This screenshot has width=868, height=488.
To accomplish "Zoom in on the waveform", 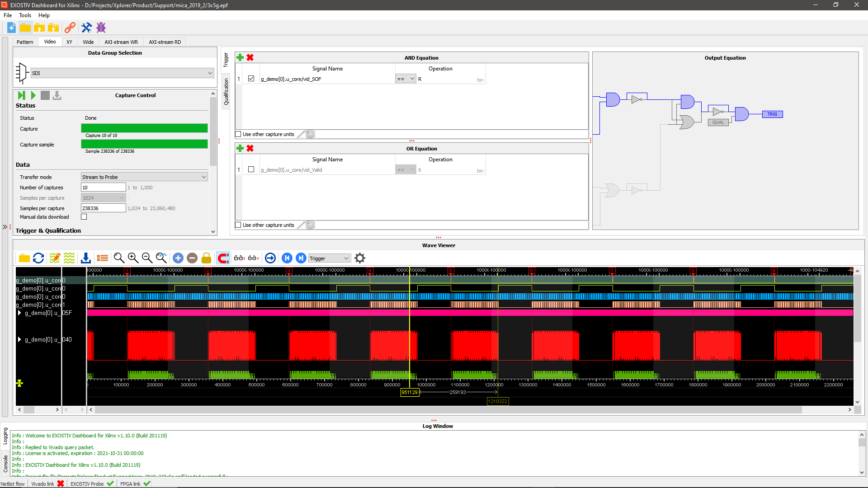I will tap(133, 258).
